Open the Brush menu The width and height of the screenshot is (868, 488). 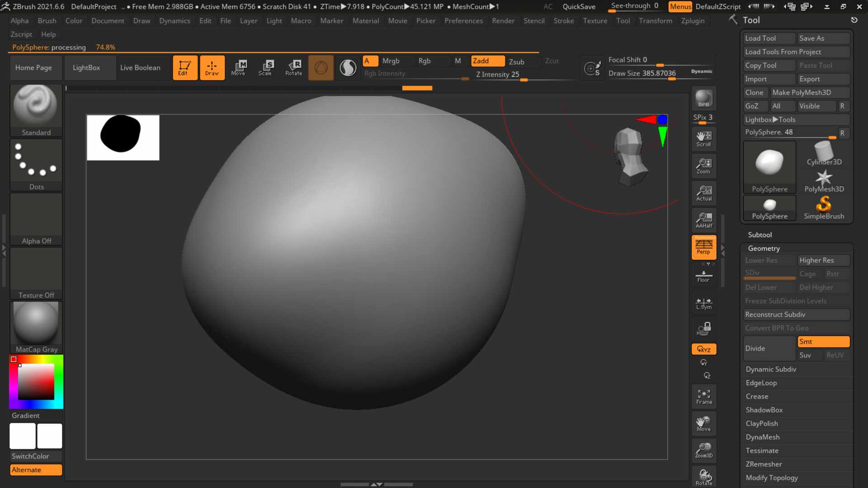(x=47, y=21)
